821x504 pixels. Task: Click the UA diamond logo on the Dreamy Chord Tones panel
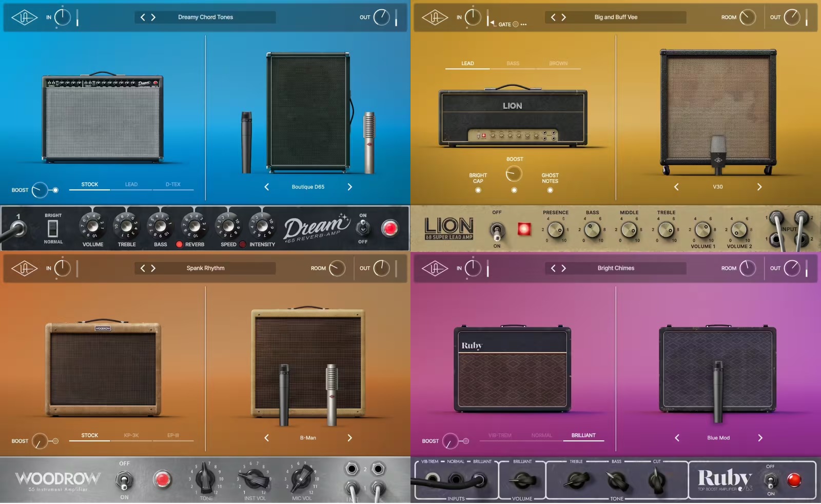click(x=24, y=17)
